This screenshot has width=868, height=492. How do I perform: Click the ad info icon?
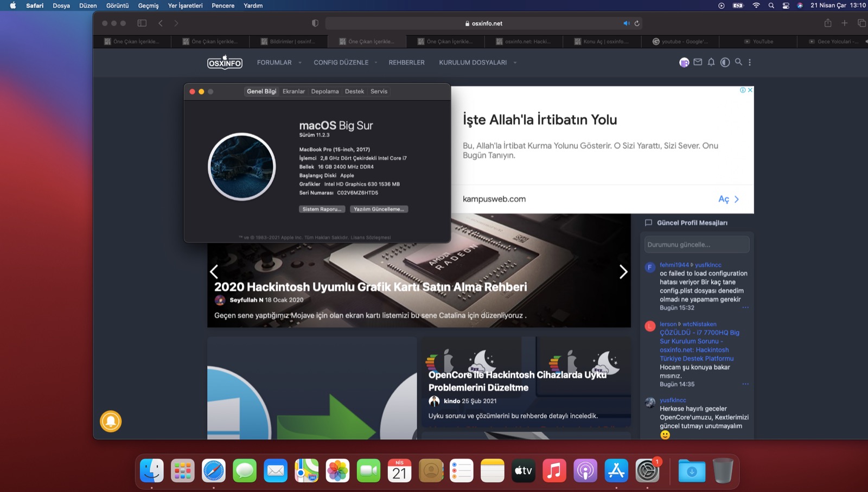click(x=743, y=90)
